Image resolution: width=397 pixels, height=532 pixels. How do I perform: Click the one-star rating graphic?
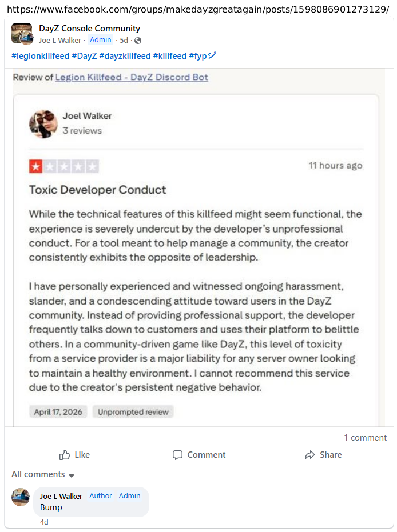point(64,166)
